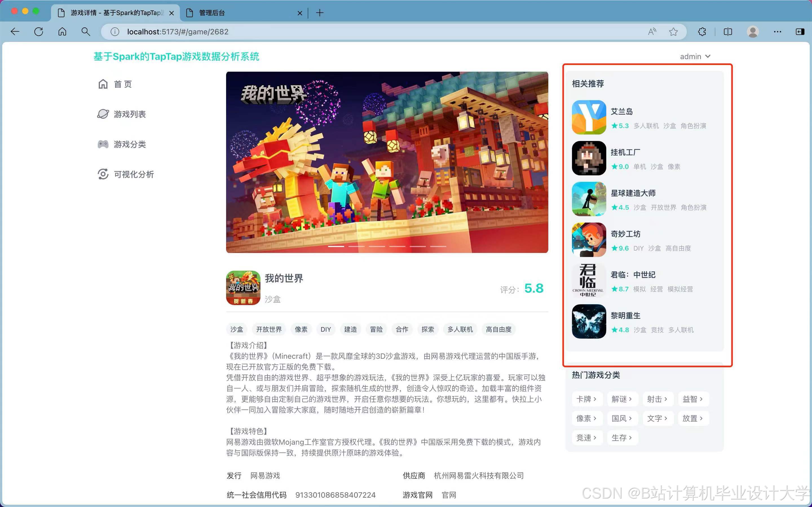Add page to favorites with star icon
The width and height of the screenshot is (812, 507).
tap(673, 32)
